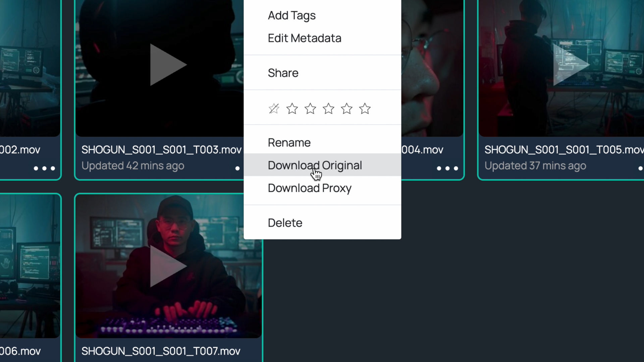Image resolution: width=644 pixels, height=362 pixels.
Task: Play the SHOGUN_S001_S001_T003.mov clip
Action: point(167,65)
